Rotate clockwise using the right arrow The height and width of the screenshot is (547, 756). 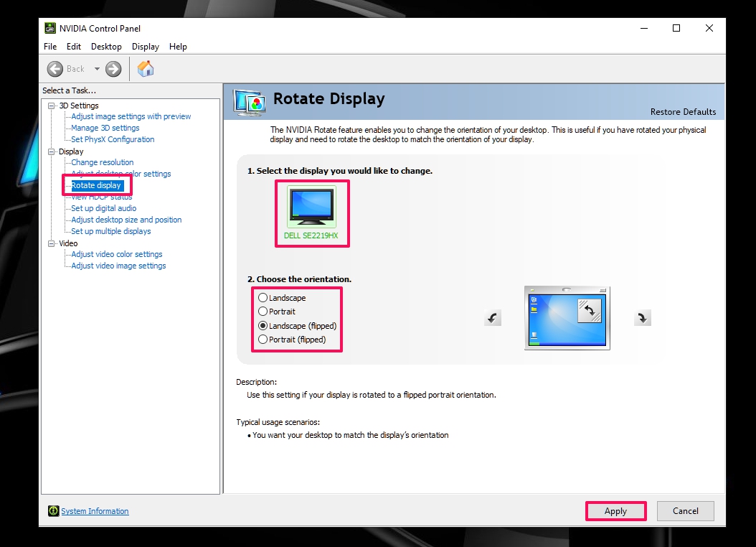coord(642,318)
